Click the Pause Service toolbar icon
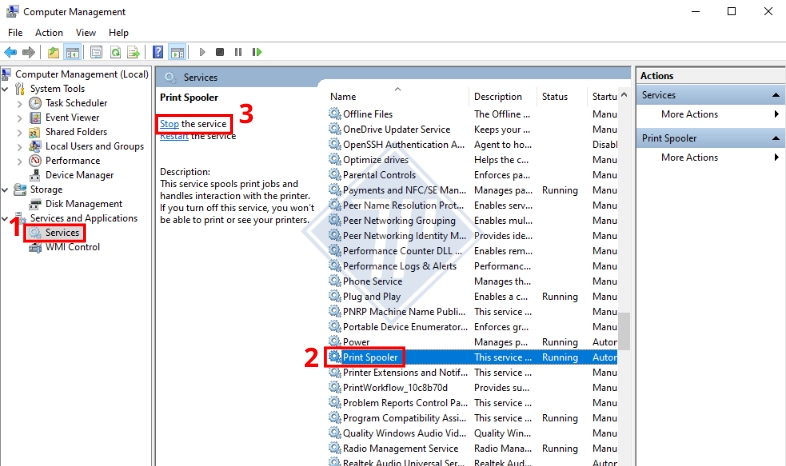The height and width of the screenshot is (466, 786). [238, 52]
